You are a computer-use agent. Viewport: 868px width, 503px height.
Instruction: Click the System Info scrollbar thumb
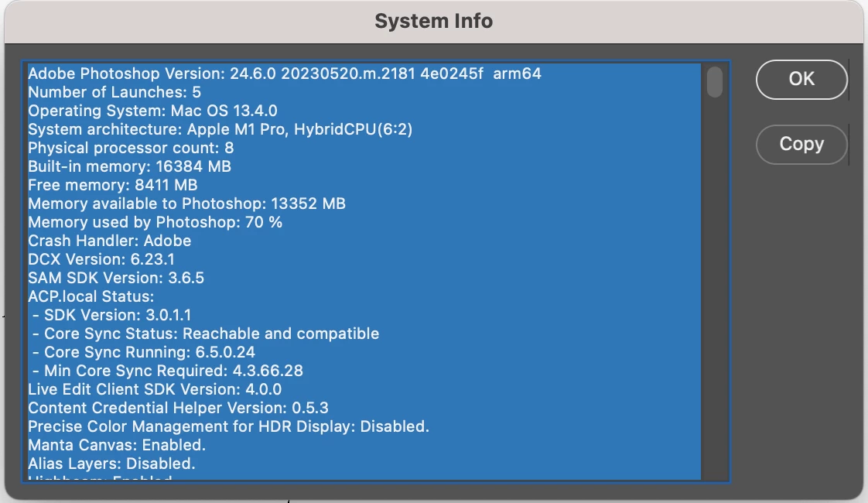[715, 81]
